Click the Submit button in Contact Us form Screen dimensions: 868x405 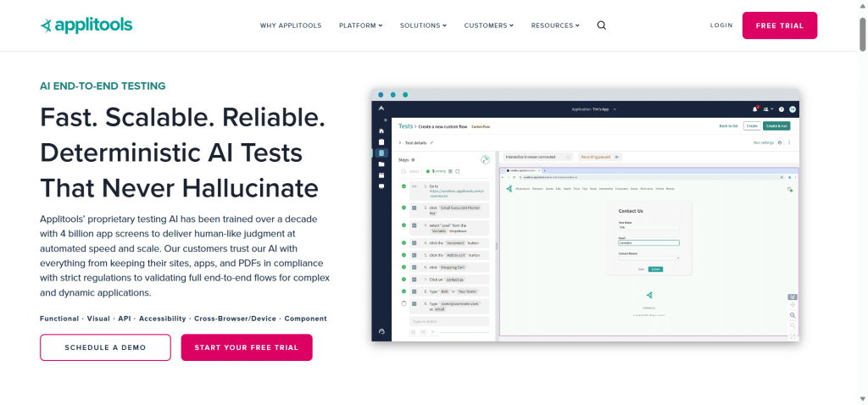point(655,269)
